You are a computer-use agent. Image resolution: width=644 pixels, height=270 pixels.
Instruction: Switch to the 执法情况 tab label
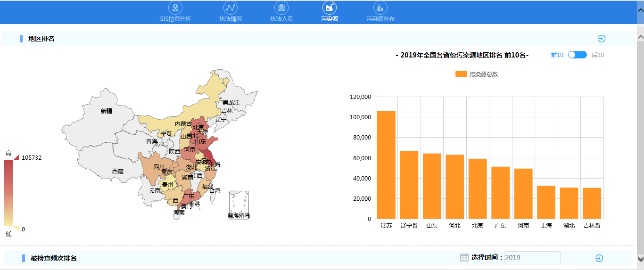pyautogui.click(x=231, y=19)
